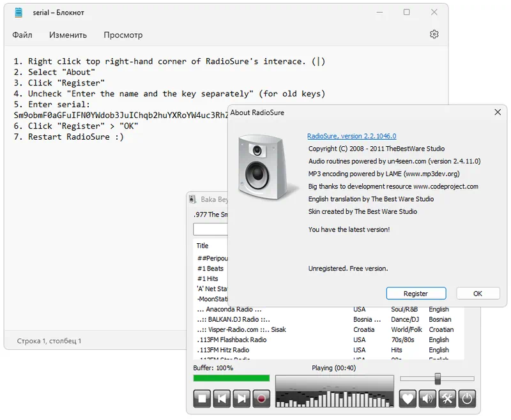
Task: Click the 70s/80s genre cell
Action: (x=403, y=340)
